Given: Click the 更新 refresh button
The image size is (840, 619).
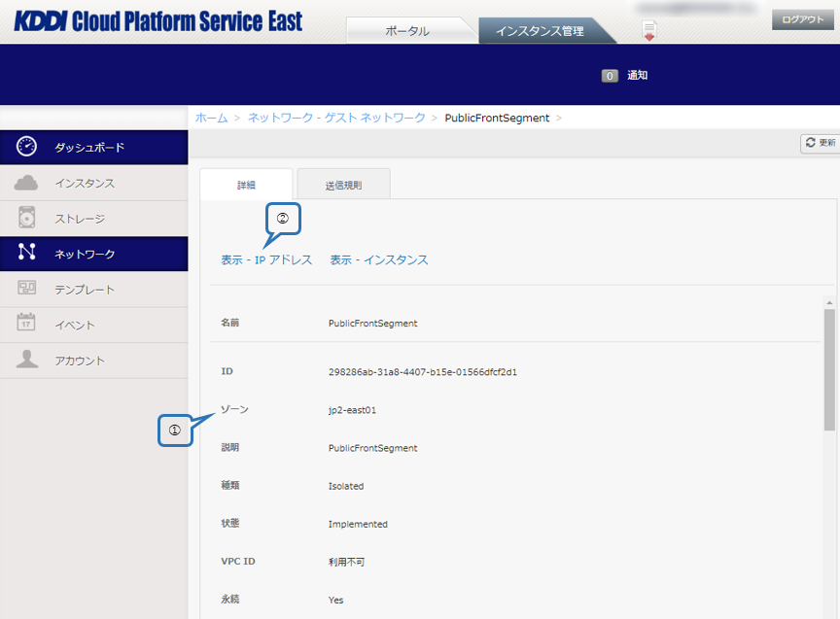Looking at the screenshot, I should 821,143.
